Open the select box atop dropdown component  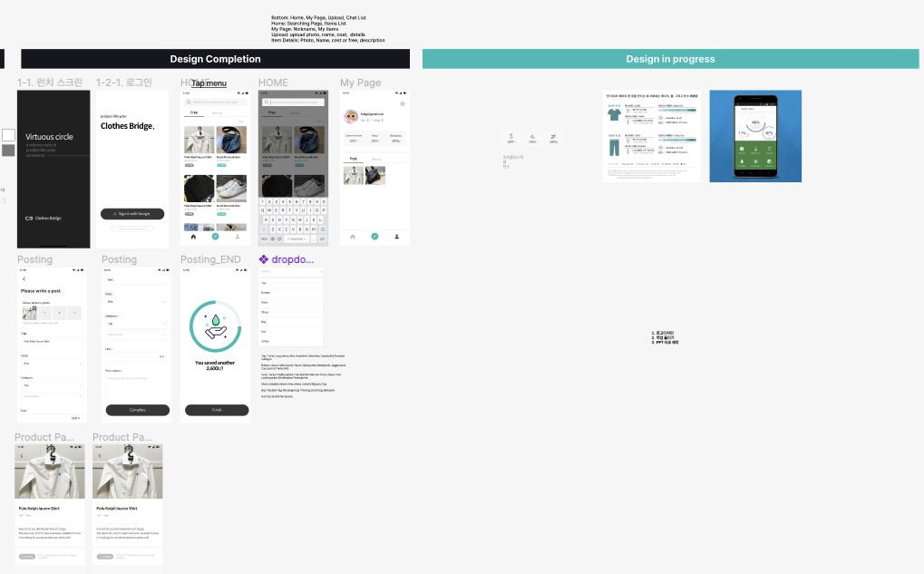[291, 272]
